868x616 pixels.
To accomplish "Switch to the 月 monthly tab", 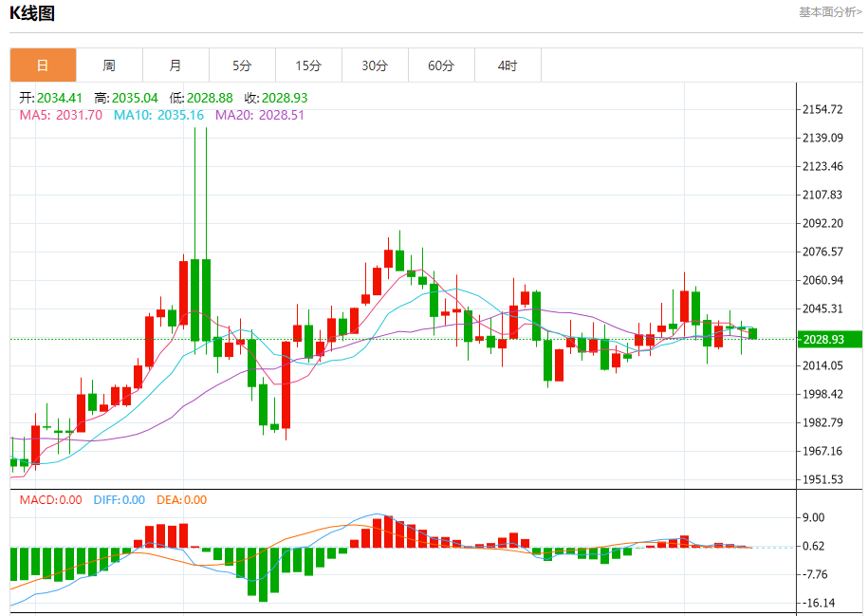I will pyautogui.click(x=176, y=65).
